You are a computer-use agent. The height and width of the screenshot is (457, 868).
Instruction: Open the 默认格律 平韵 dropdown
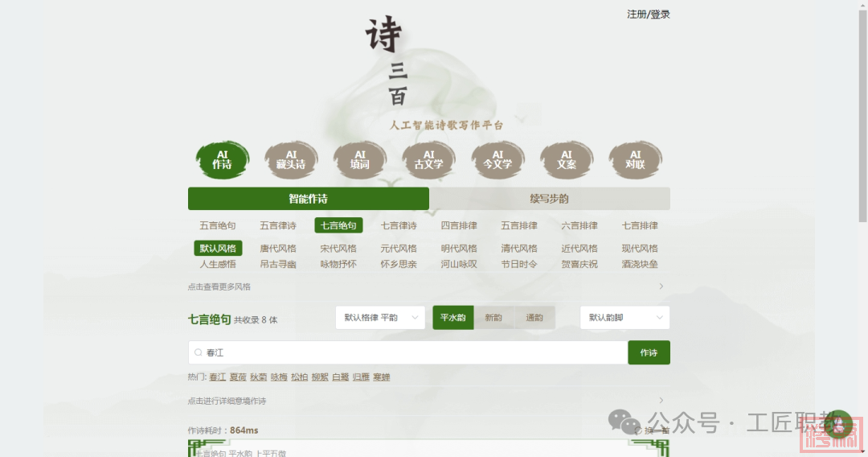[380, 318]
